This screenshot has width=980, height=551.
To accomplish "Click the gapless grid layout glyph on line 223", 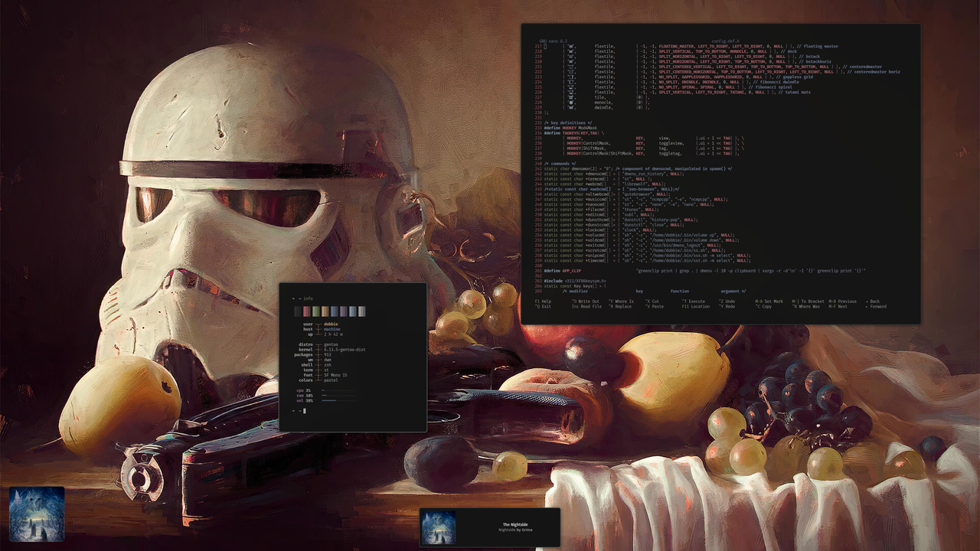I will click(x=571, y=77).
